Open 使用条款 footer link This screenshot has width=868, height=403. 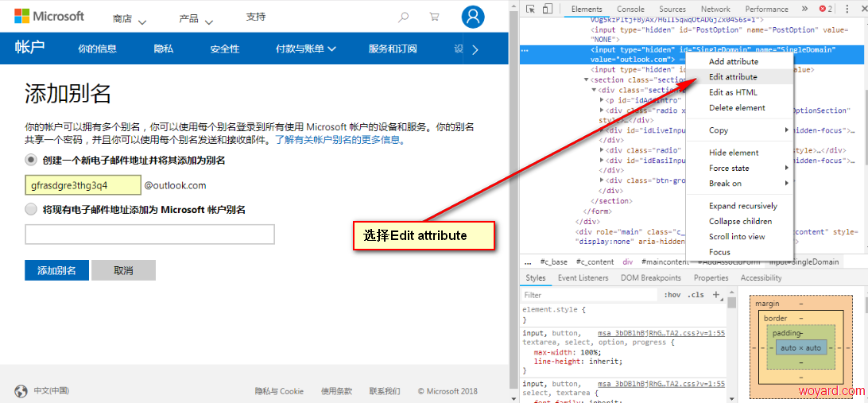[x=336, y=391]
